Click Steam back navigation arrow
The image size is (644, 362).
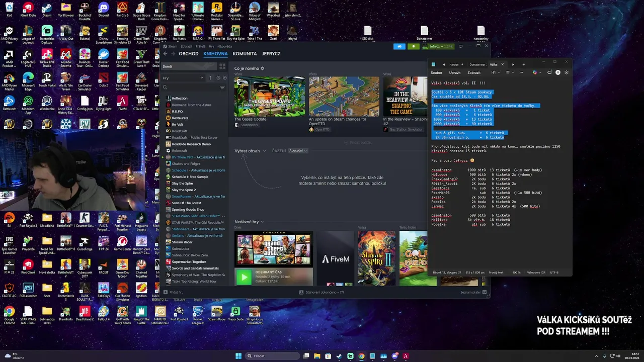pos(165,53)
